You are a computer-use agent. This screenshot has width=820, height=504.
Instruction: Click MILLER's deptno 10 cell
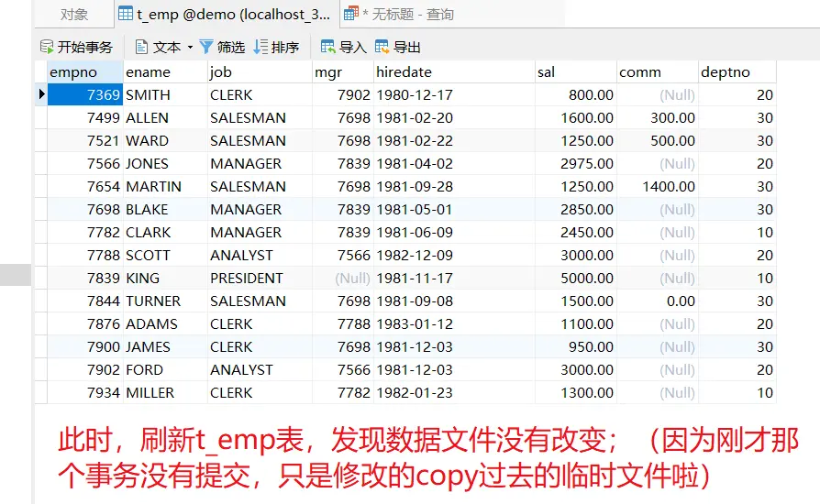pyautogui.click(x=737, y=393)
